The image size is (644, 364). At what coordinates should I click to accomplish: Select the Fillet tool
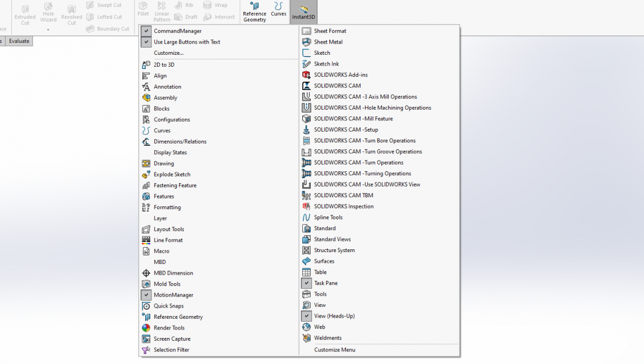(x=143, y=11)
